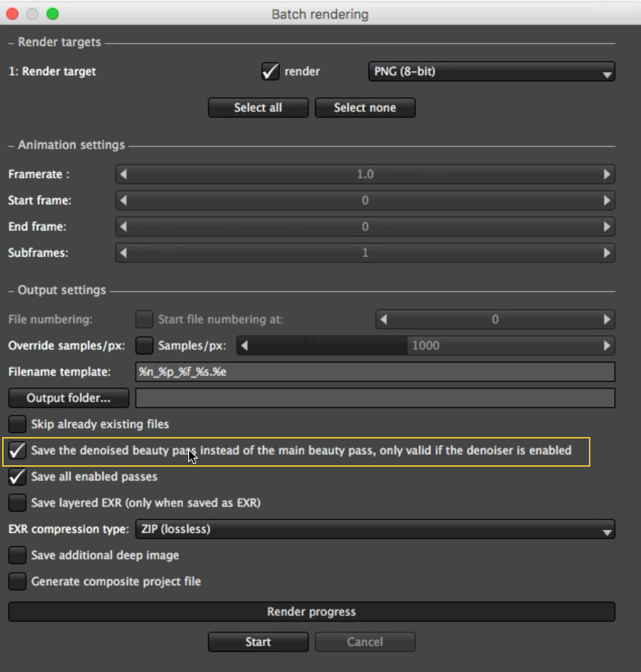641x672 pixels.
Task: Enable Generate composite project file
Action: coord(17,581)
